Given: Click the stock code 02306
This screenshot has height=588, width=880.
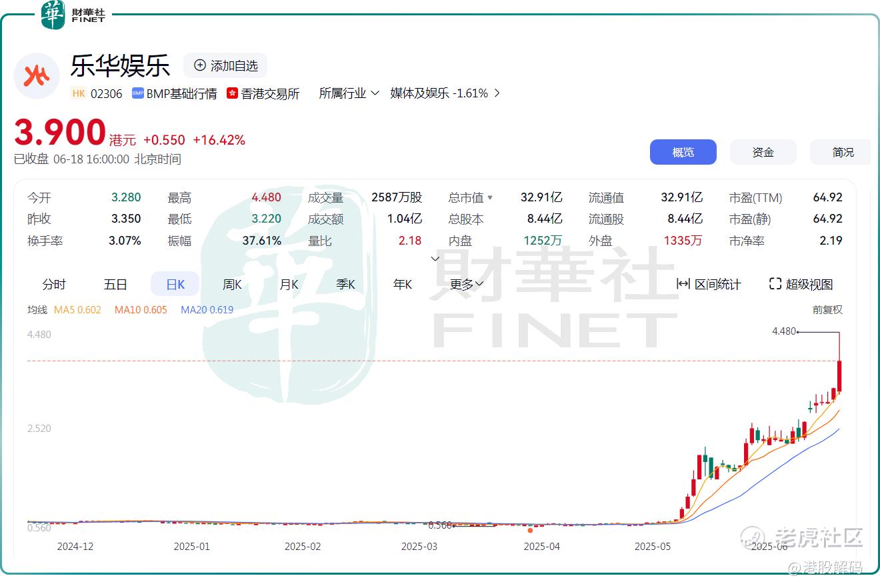Looking at the screenshot, I should [107, 93].
